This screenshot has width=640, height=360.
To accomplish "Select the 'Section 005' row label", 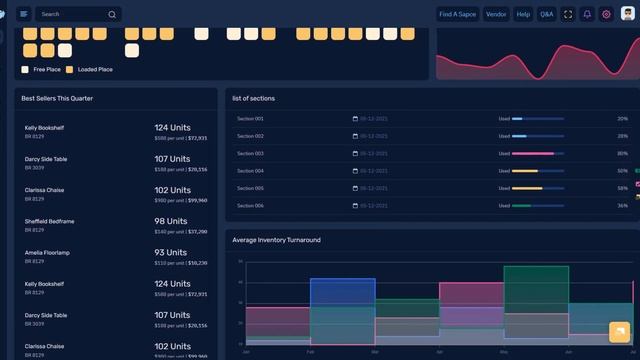I will pyautogui.click(x=250, y=188).
